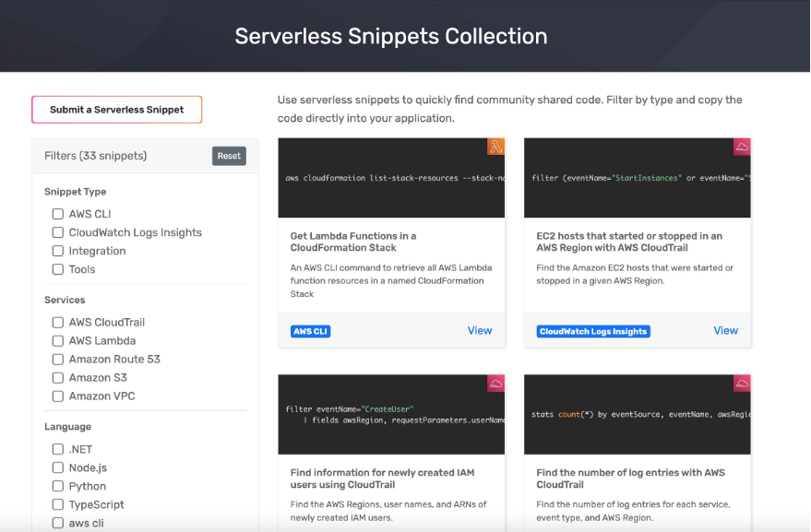Click the 'Language' section label

click(67, 427)
